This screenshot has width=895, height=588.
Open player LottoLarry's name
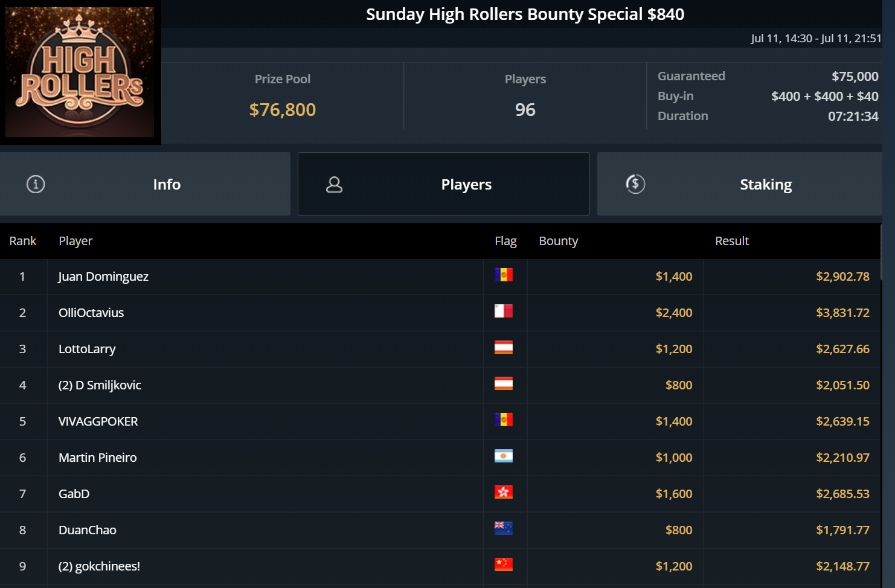[x=87, y=349]
